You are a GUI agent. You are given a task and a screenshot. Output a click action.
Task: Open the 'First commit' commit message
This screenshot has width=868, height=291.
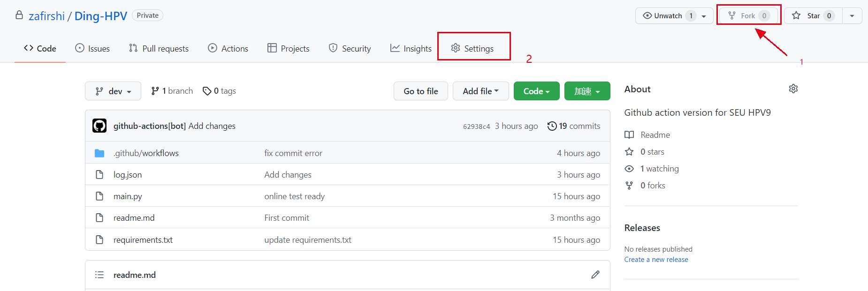(x=287, y=218)
